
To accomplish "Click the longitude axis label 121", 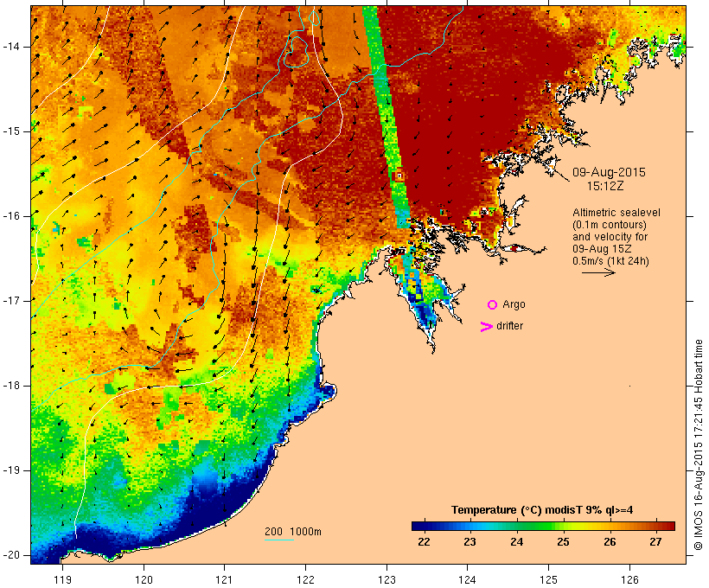I will point(224,580).
